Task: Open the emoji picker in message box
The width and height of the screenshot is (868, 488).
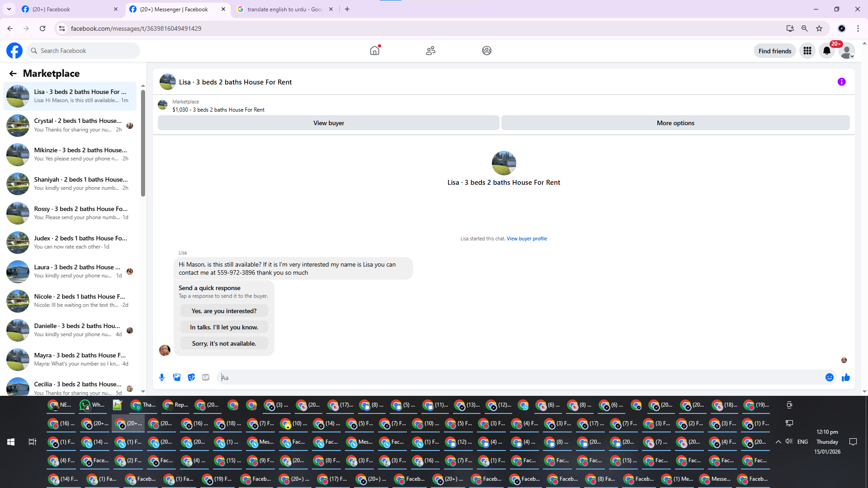Action: pyautogui.click(x=829, y=377)
